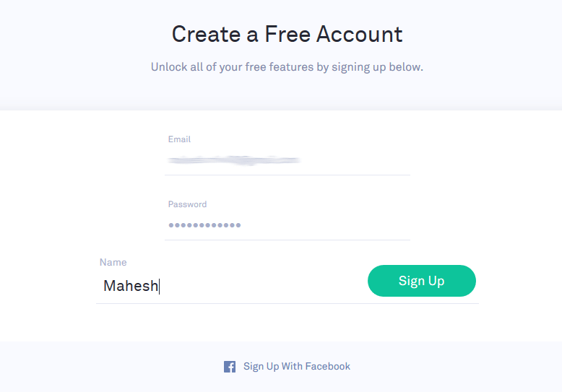The height and width of the screenshot is (392, 562).
Task: Click the typed name Mahesh
Action: pos(131,286)
